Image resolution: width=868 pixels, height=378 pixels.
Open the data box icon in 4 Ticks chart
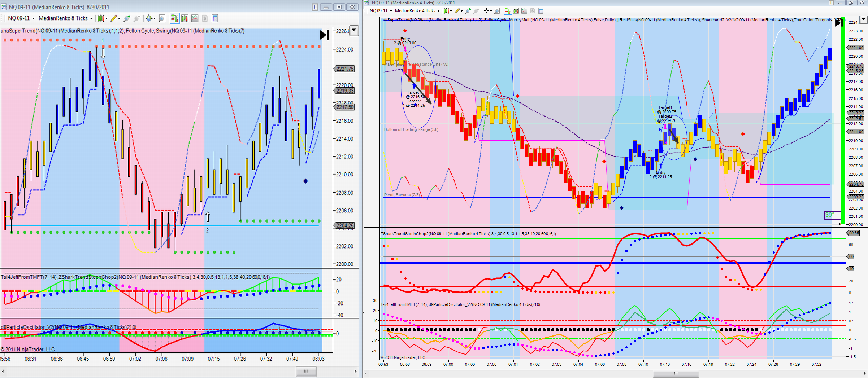[x=497, y=11]
